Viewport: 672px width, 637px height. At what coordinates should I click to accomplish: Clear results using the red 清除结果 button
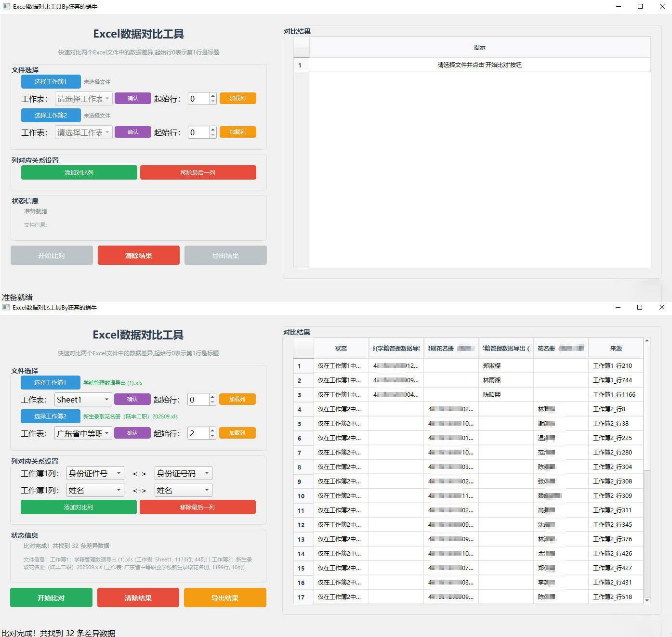click(x=138, y=598)
